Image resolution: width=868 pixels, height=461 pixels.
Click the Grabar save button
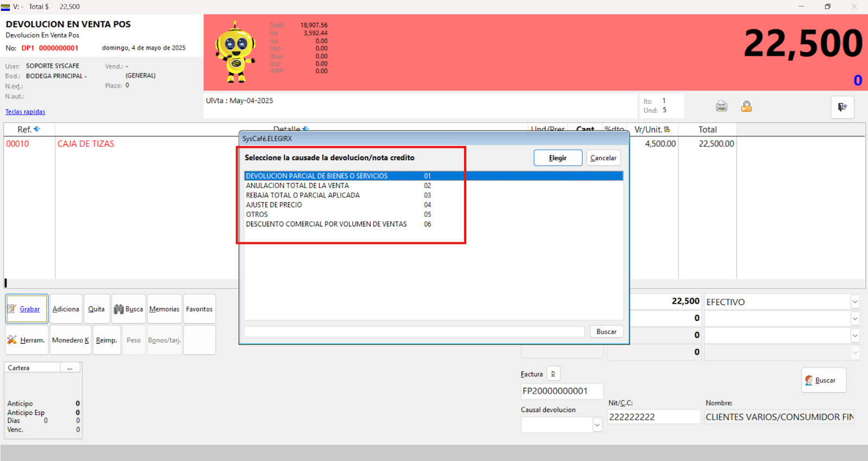tap(27, 309)
